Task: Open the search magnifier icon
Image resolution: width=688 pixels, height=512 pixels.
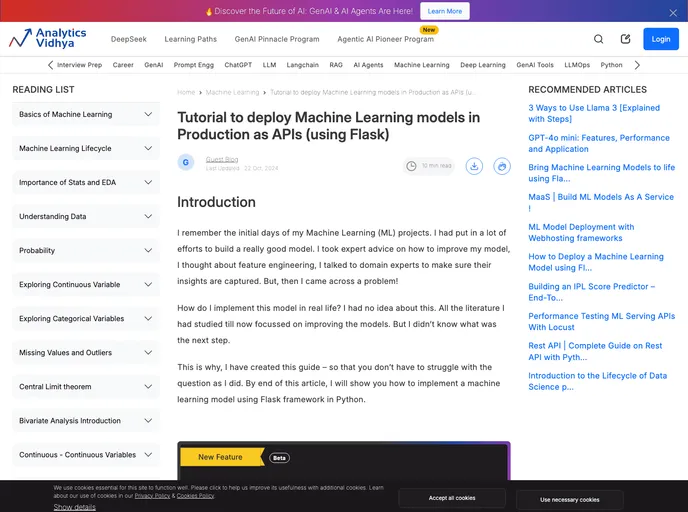Action: pyautogui.click(x=598, y=39)
